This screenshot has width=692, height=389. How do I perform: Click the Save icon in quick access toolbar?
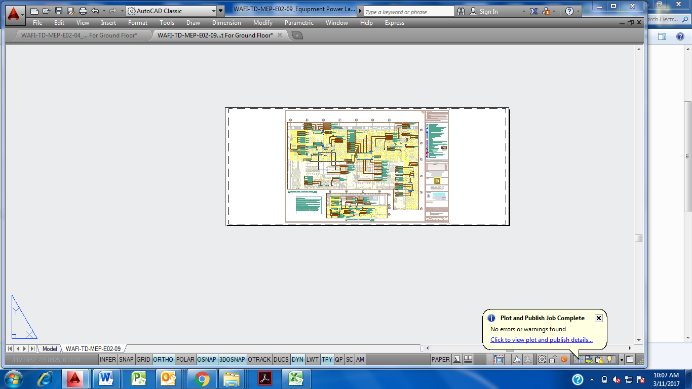pyautogui.click(x=58, y=11)
